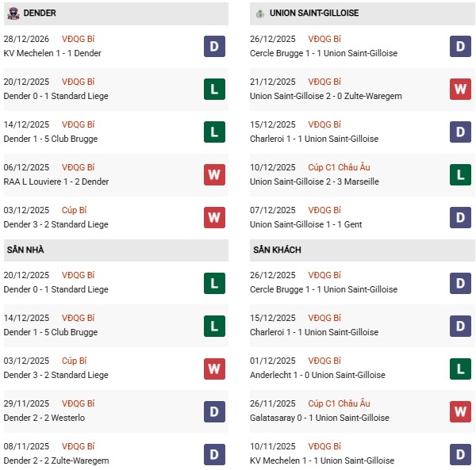This screenshot has width=476, height=470.
Task: Click the L badge next to Anderlecht match
Action: [x=460, y=369]
